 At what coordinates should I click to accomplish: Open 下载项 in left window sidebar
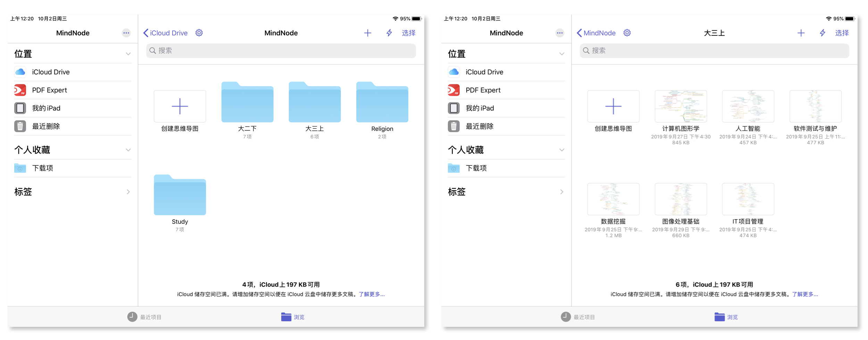(73, 168)
